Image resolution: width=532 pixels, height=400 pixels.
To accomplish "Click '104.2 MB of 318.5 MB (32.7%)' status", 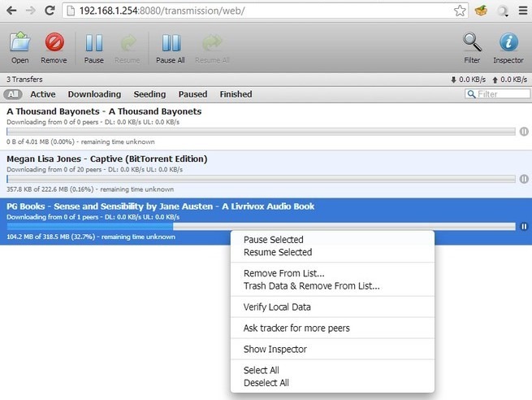I will tap(91, 237).
